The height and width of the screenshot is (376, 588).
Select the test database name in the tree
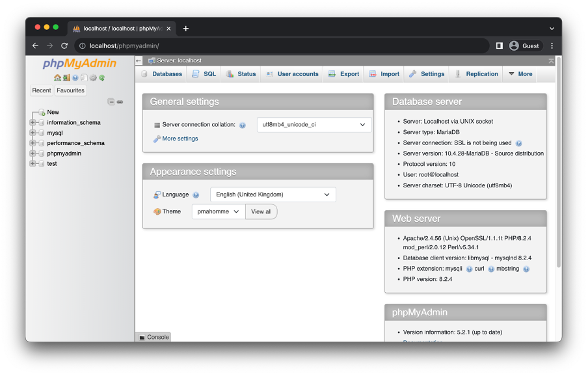pos(52,164)
